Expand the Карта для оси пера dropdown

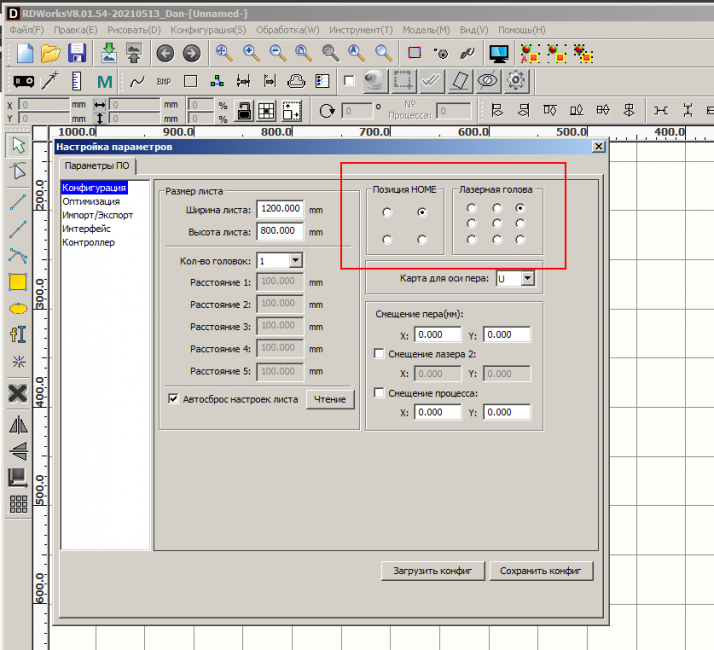click(529, 278)
